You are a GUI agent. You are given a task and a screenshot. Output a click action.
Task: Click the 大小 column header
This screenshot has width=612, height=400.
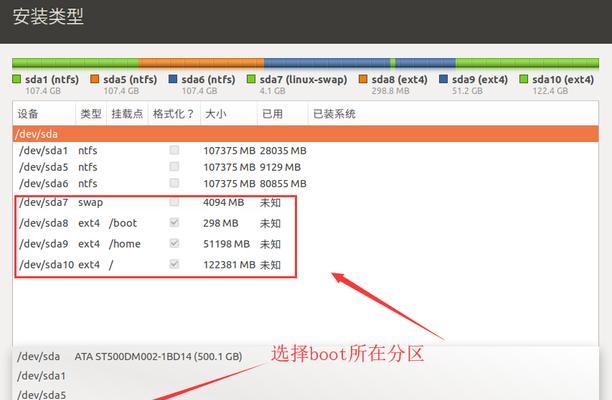pyautogui.click(x=229, y=114)
